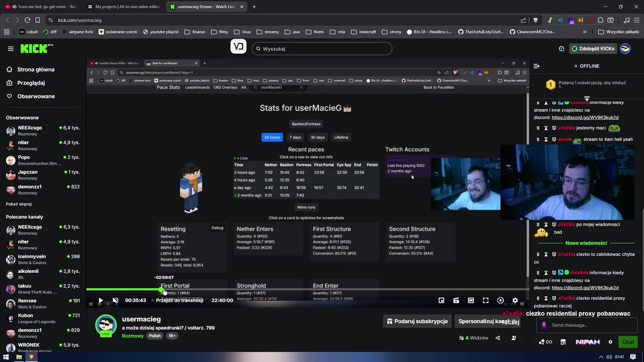This screenshot has height=362, width=644.
Task: Open video player settings gear
Action: coord(515,301)
